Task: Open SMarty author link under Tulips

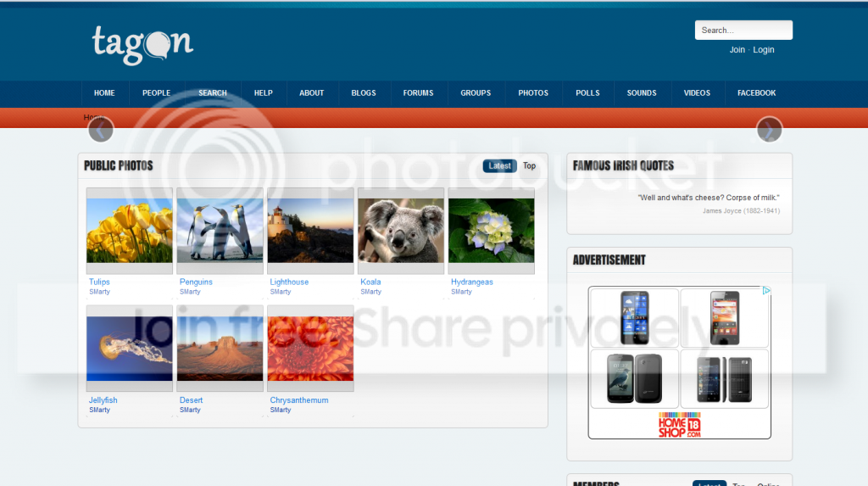Action: 100,292
